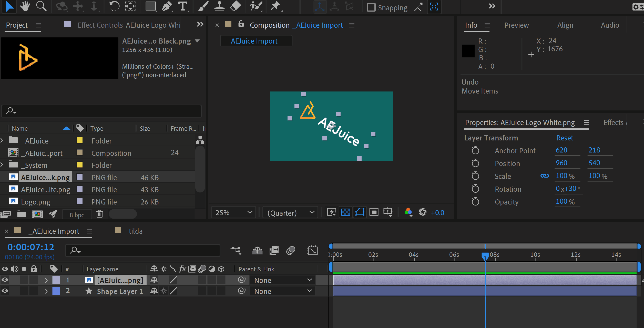Switch to the Preview tab

(516, 25)
